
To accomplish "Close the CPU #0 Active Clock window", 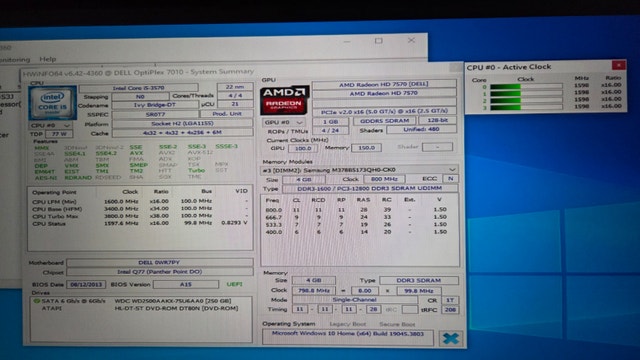I will 619,65.
